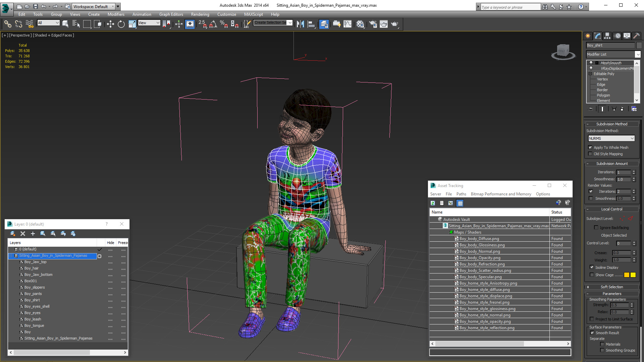Choose the Rectangular Selection Region tool
This screenshot has width=644, height=362.
click(x=87, y=24)
